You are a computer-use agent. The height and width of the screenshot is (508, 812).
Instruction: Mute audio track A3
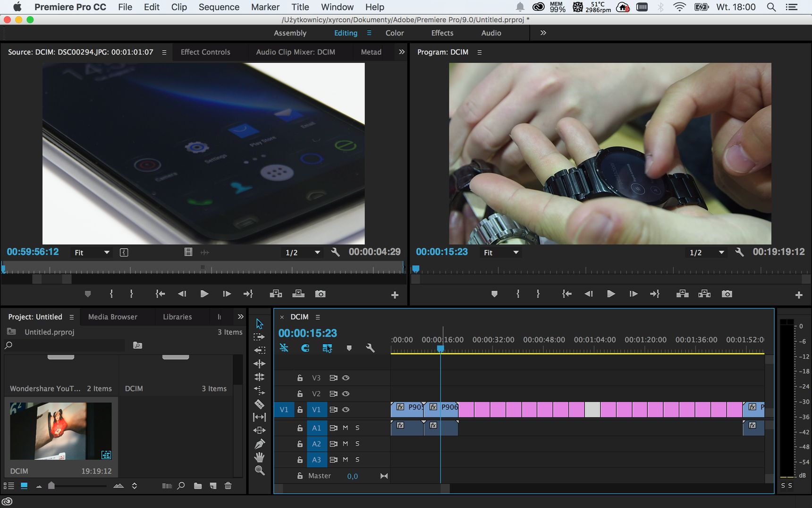pos(345,459)
